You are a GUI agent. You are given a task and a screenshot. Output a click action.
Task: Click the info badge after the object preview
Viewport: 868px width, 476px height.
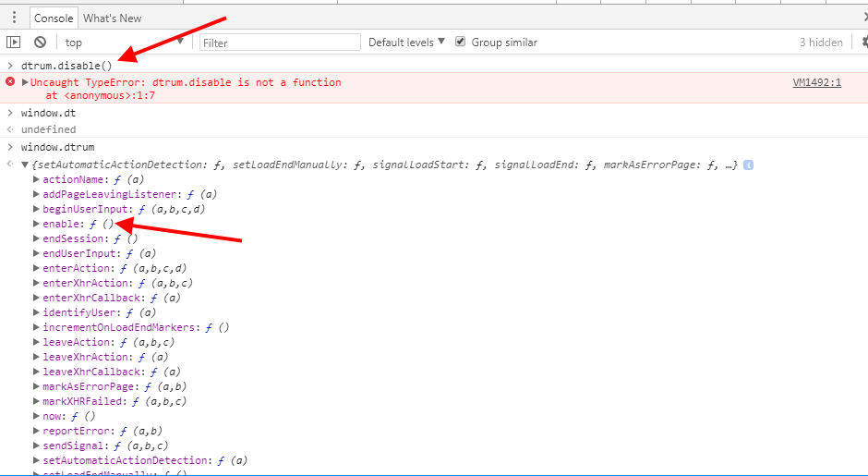748,165
